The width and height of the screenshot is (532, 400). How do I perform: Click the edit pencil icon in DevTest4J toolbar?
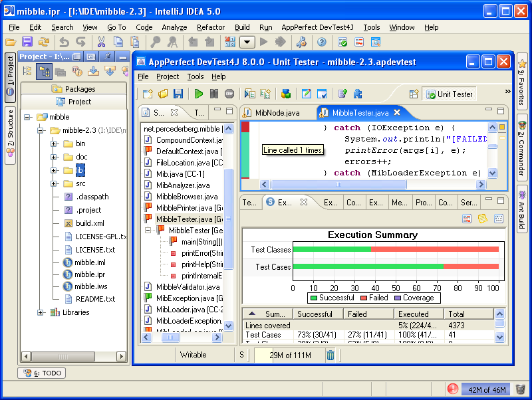tap(307, 94)
